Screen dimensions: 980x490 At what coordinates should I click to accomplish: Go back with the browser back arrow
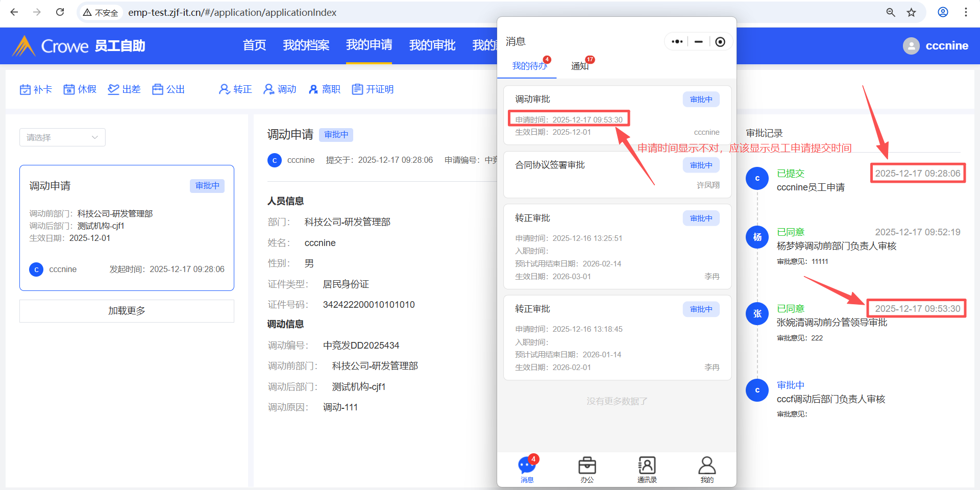pyautogui.click(x=14, y=12)
